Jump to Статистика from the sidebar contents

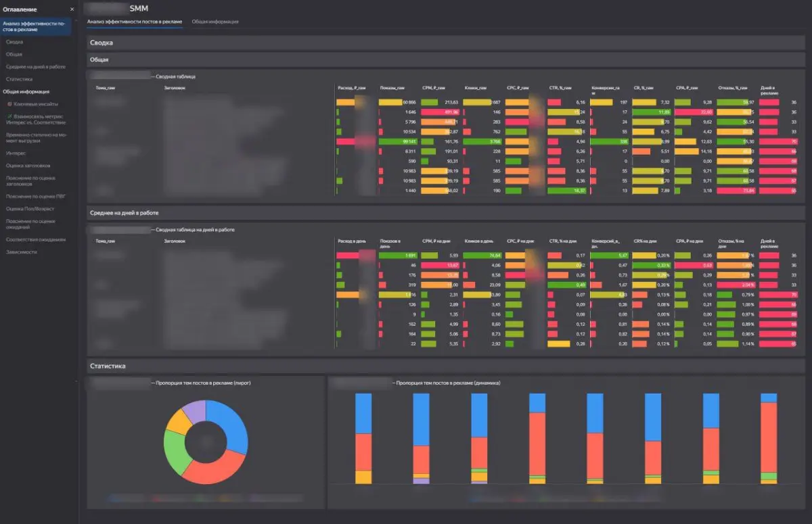click(x=20, y=79)
